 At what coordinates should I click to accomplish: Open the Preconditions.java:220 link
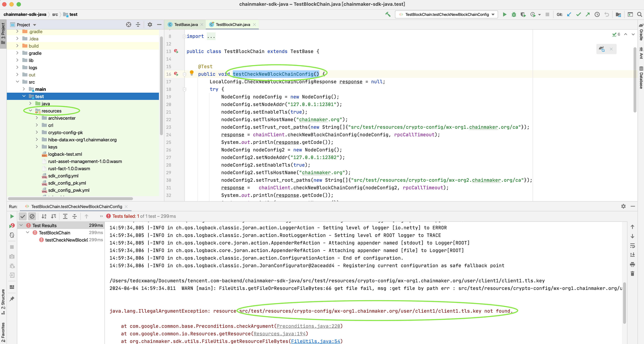pos(308,326)
